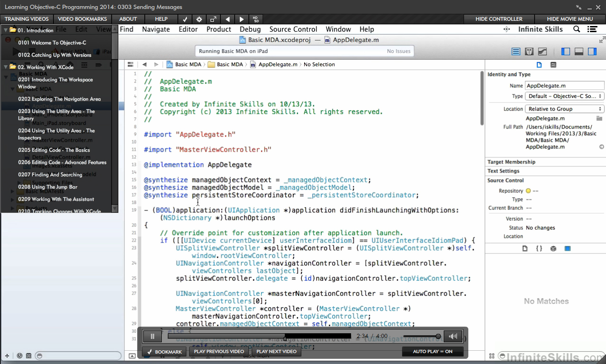Open the Type dropdown in Identity
This screenshot has width=606, height=364.
click(564, 96)
